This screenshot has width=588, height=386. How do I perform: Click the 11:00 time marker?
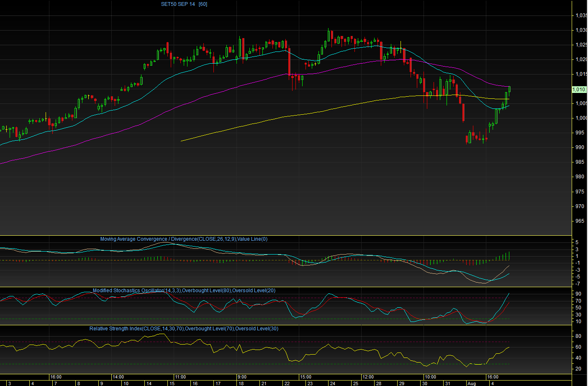180,377
